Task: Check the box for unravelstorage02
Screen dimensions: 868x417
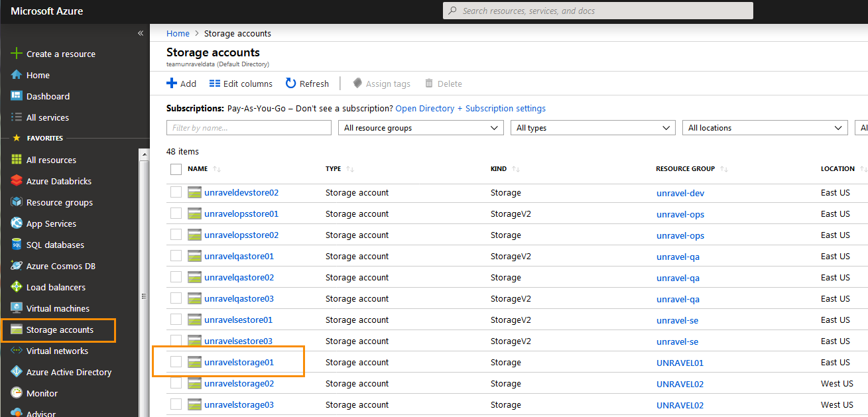Action: 176,383
